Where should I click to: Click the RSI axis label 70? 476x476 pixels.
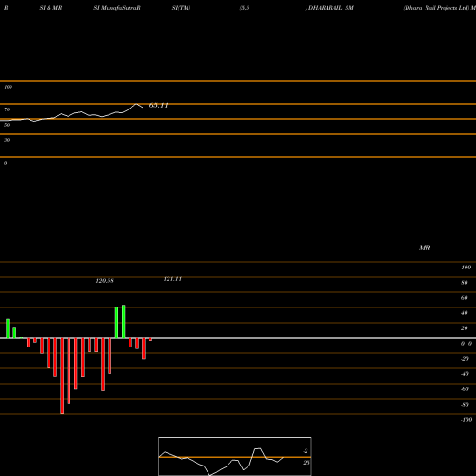tap(7, 109)
